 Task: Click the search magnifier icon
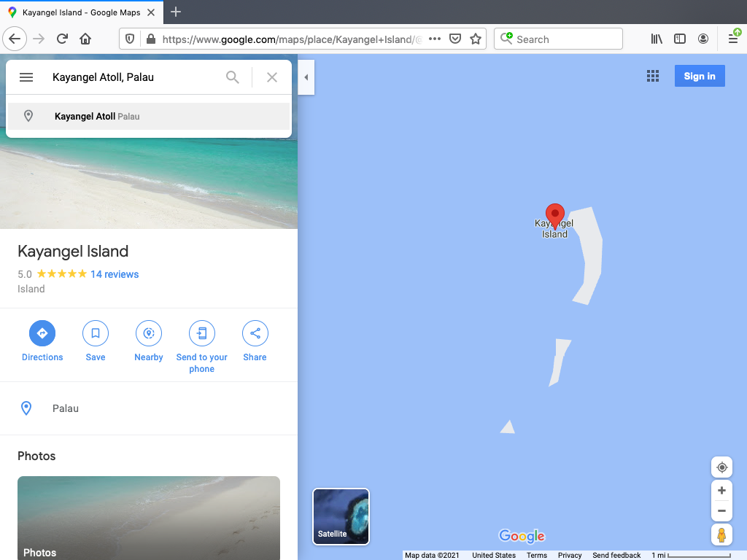tap(233, 77)
